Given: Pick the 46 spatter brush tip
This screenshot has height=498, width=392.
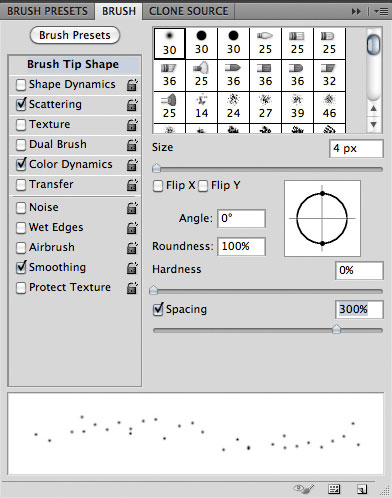Looking at the screenshot, I should point(329,107).
